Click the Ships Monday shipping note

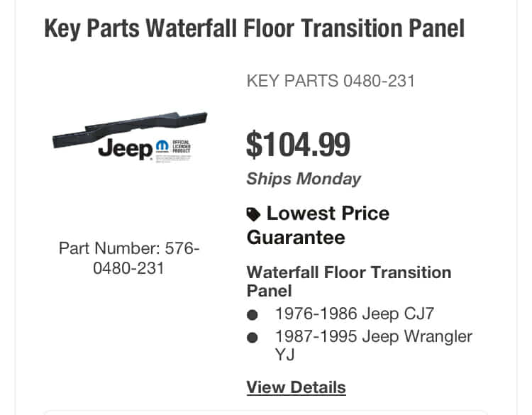[304, 179]
